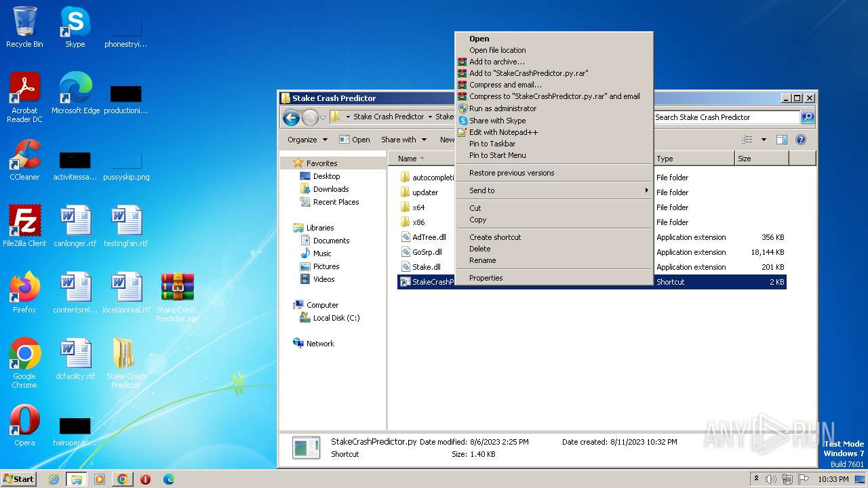The image size is (868, 488).
Task: Click Chrome icon in taskbar
Action: pyautogui.click(x=122, y=479)
